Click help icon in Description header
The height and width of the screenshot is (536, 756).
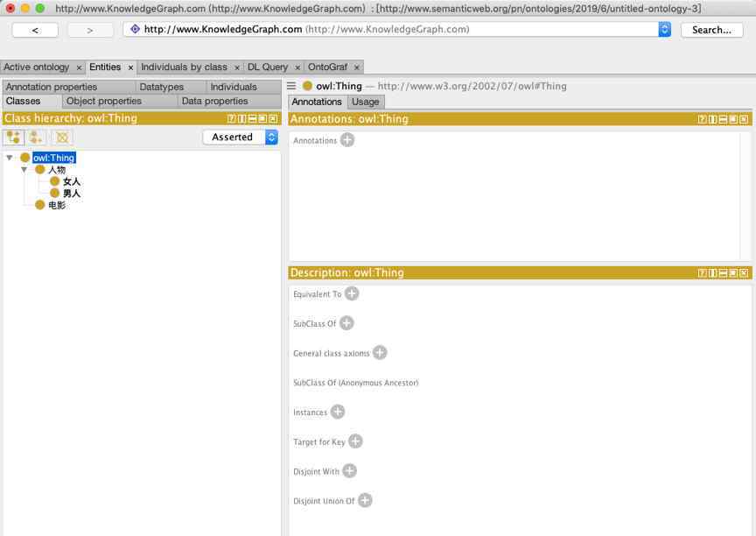(x=703, y=273)
